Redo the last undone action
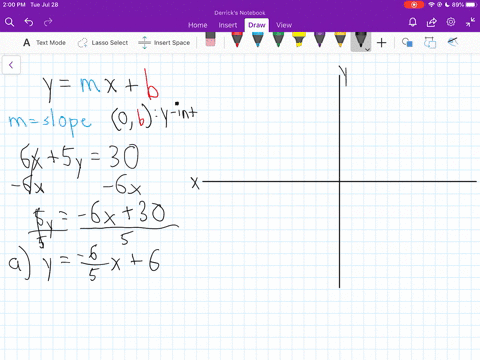 click(48, 22)
